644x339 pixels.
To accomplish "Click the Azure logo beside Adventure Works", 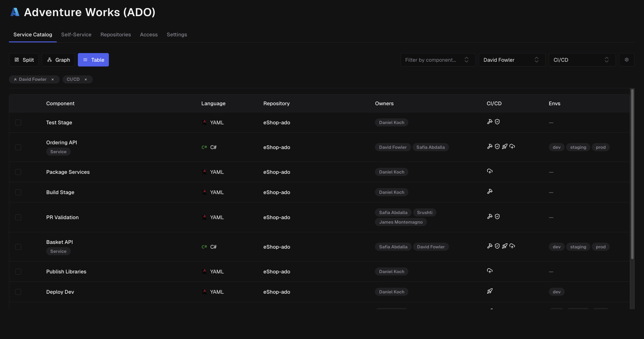I will (x=15, y=12).
